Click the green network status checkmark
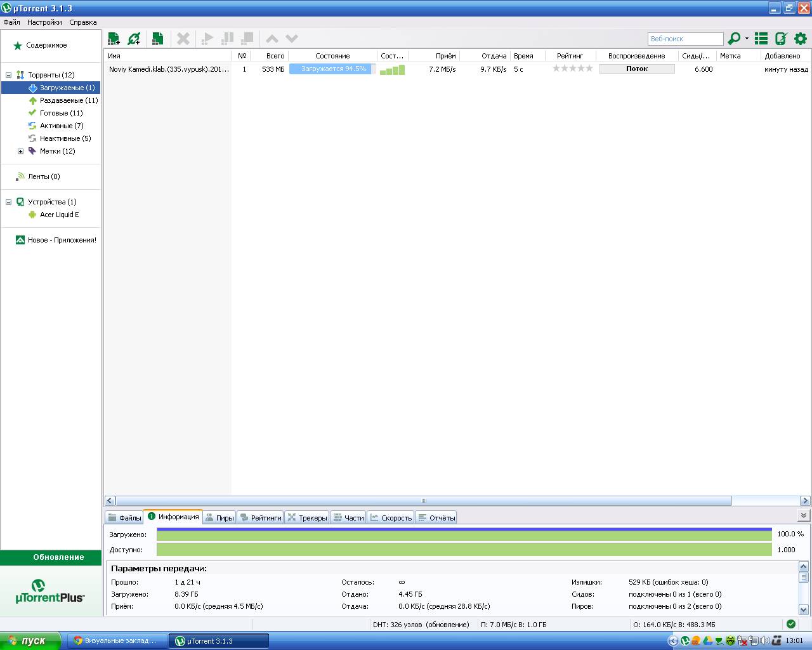812x650 pixels. [790, 624]
